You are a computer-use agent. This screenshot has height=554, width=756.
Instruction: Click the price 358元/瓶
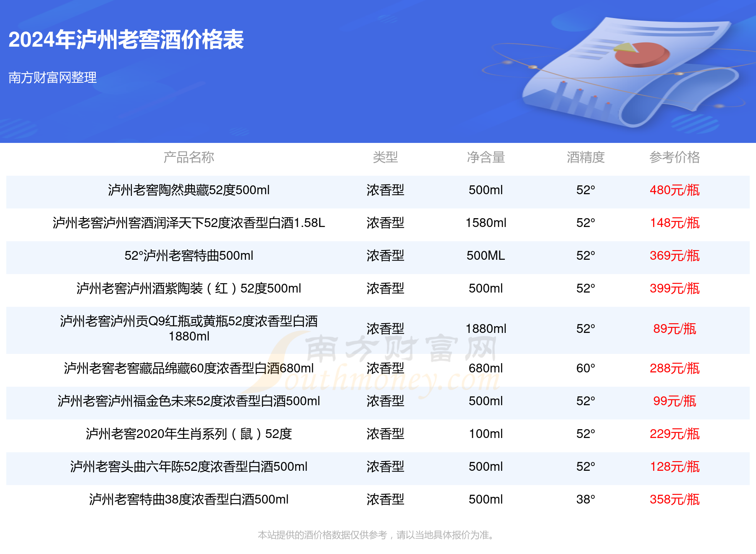click(x=675, y=499)
